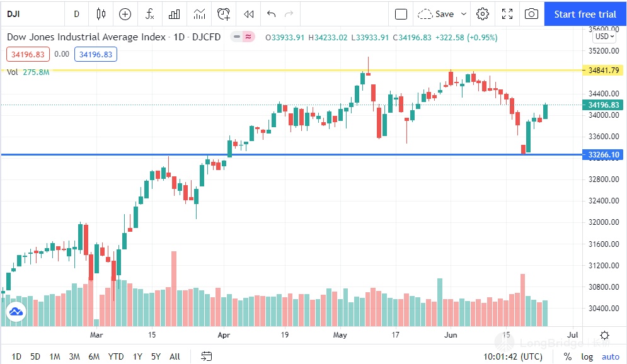627x364 pixels.
Task: Select the 3M date range
Action: coord(74,356)
